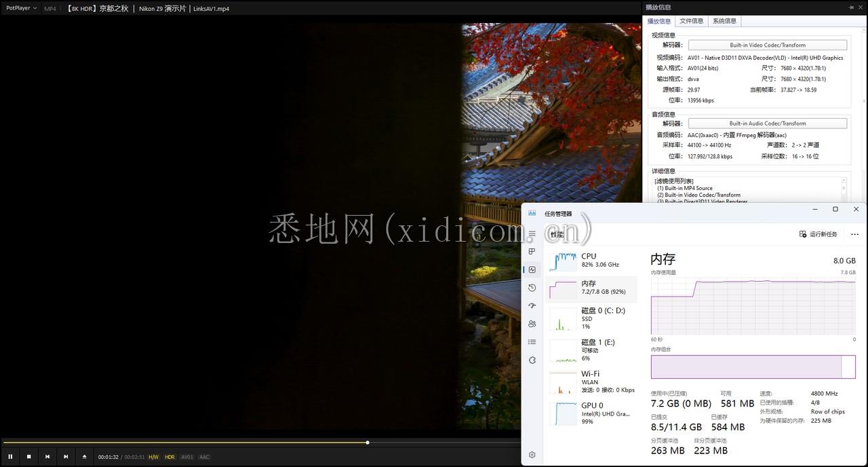This screenshot has height=467, width=868.
Task: Click the memory composition bar
Action: [x=753, y=367]
